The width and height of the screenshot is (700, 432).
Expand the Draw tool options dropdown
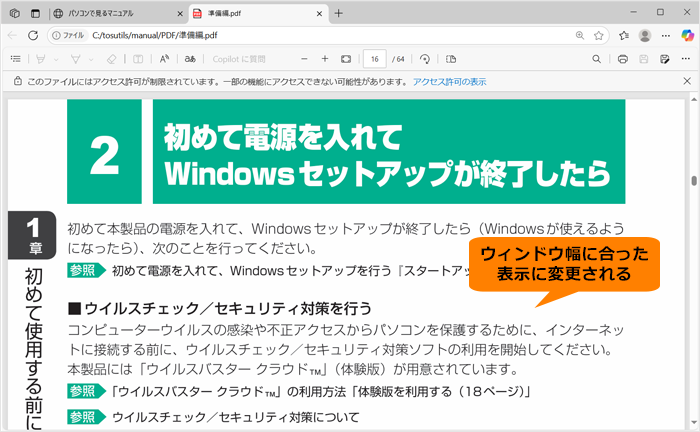pos(91,59)
